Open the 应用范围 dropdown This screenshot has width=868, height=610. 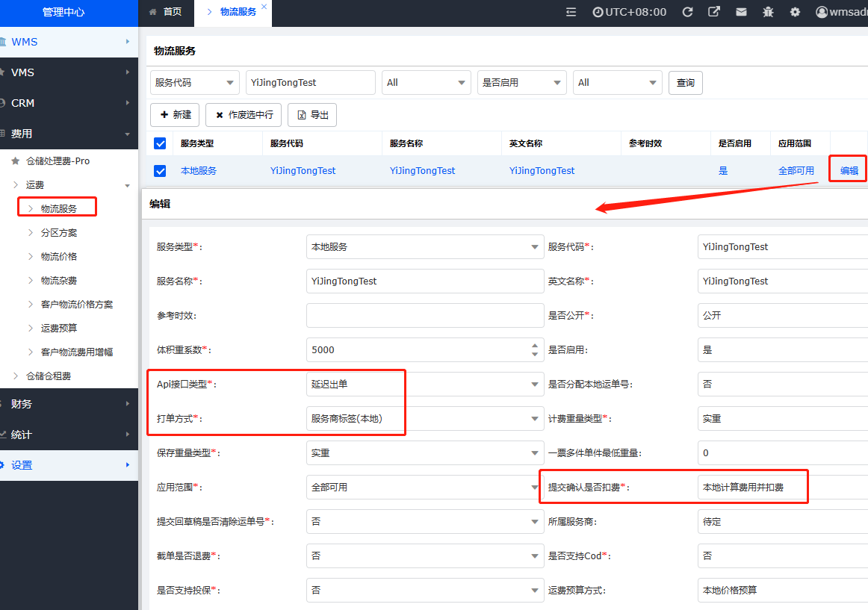coord(425,487)
